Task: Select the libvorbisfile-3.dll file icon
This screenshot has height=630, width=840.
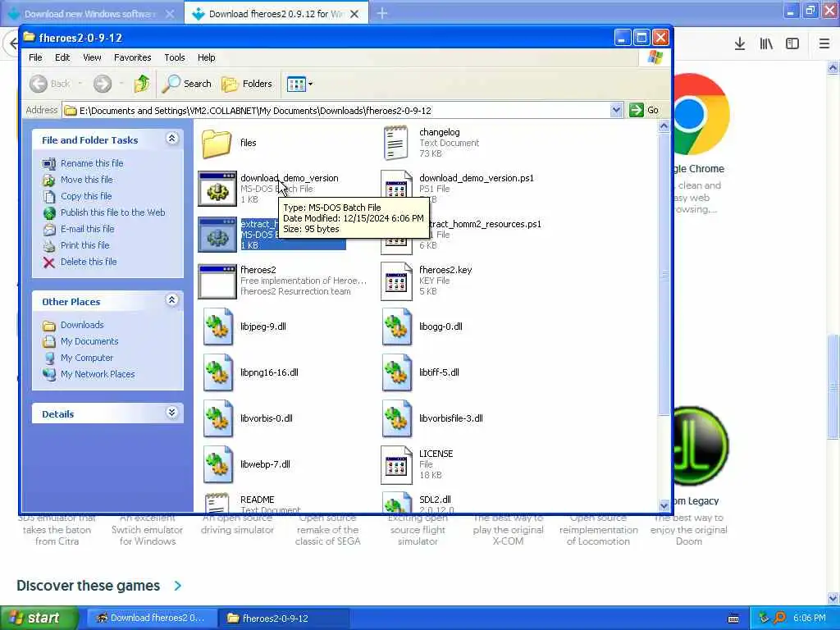Action: point(397,419)
